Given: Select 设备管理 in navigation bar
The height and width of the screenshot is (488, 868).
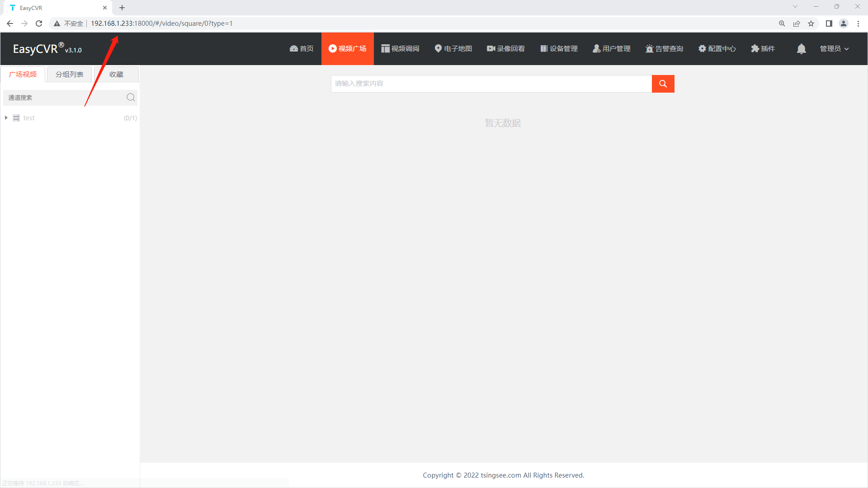Looking at the screenshot, I should click(559, 49).
